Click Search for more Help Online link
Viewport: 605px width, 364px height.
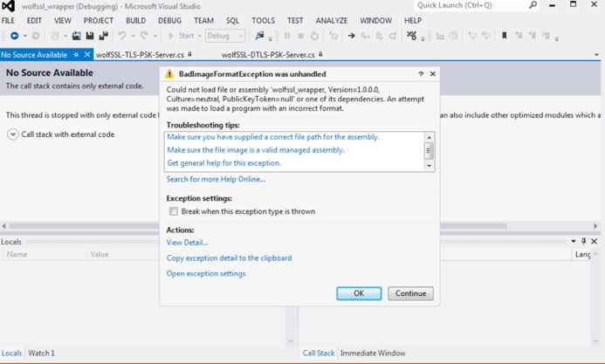(217, 179)
